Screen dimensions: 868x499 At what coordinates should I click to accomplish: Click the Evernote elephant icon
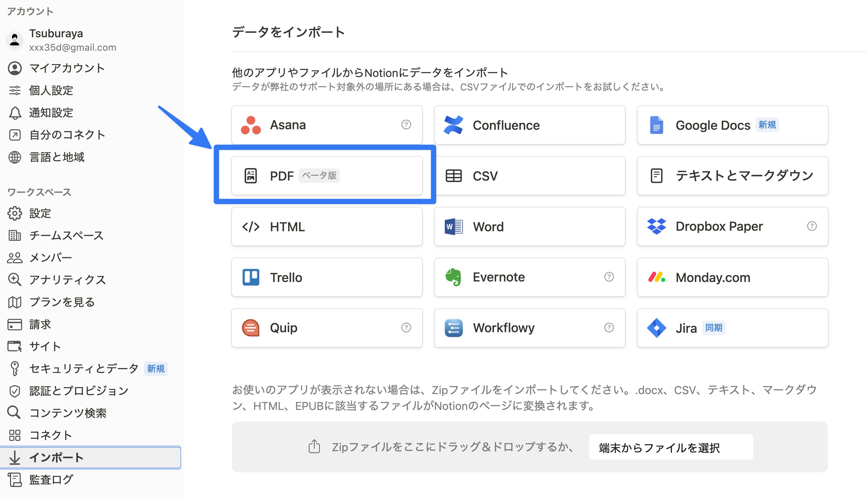[x=453, y=277]
